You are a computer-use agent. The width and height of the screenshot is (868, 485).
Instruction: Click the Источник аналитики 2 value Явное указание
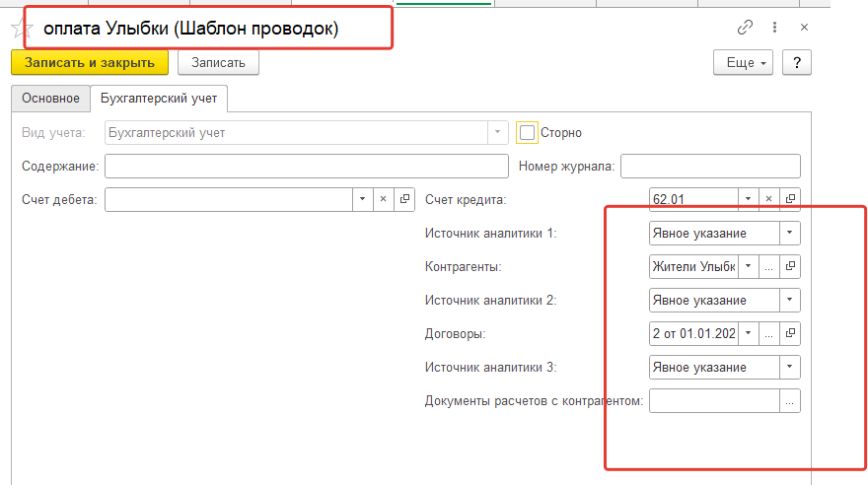tap(714, 300)
